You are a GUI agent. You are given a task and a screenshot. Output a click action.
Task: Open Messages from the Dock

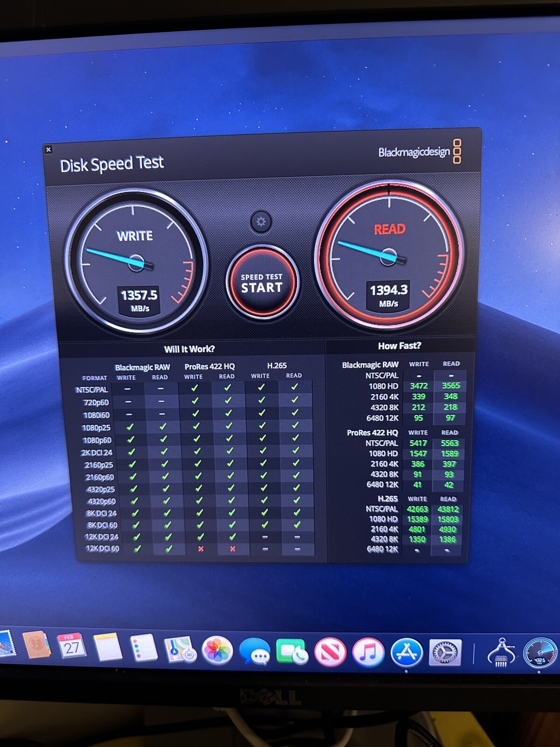click(254, 651)
